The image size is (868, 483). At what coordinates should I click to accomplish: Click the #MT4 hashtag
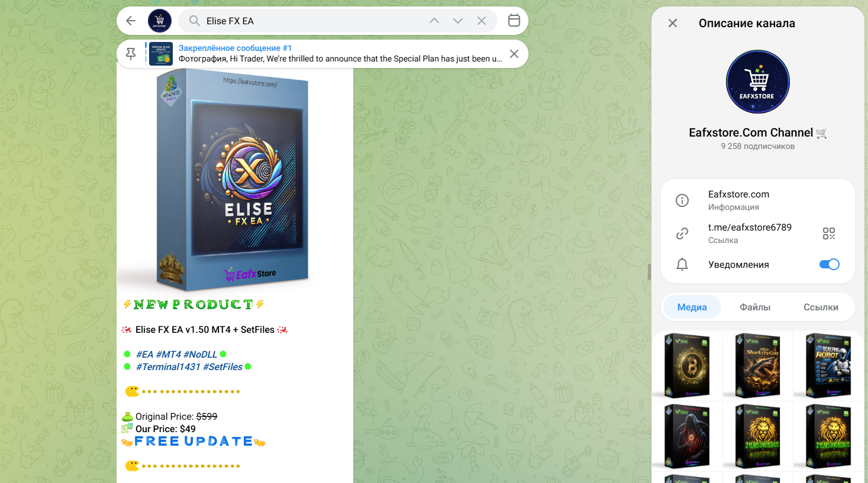169,354
